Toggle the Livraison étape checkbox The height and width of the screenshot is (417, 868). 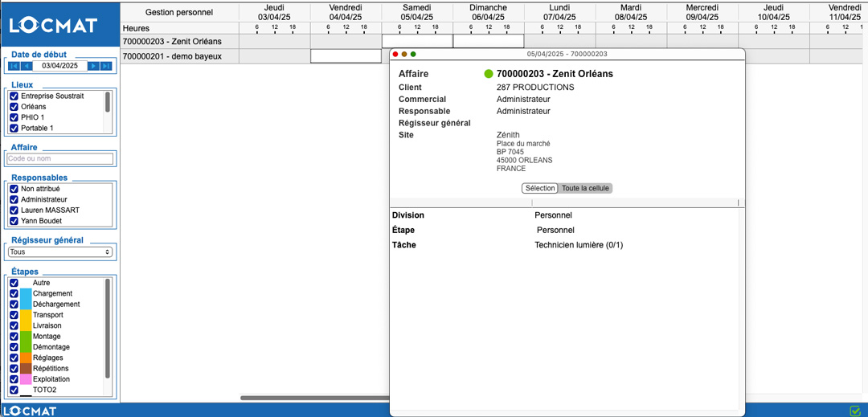coord(14,325)
